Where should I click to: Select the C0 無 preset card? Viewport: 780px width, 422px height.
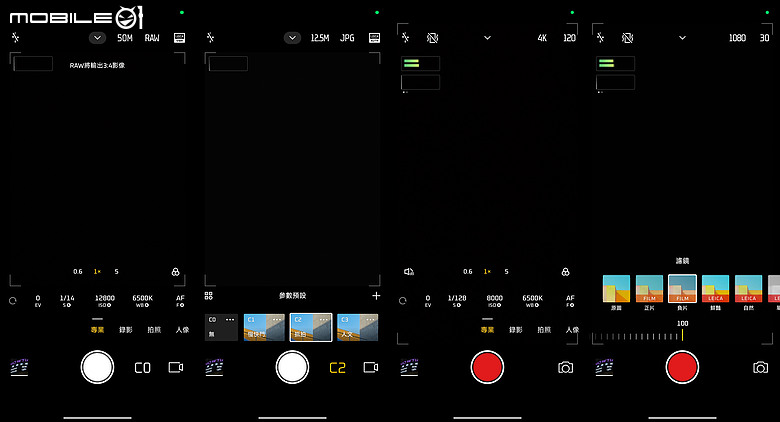point(221,327)
